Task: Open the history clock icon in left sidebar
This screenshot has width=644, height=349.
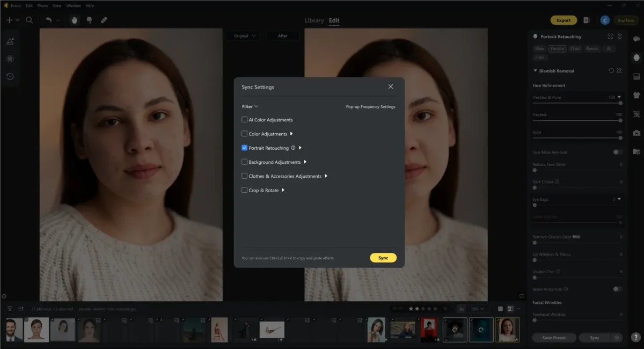Action: point(10,76)
